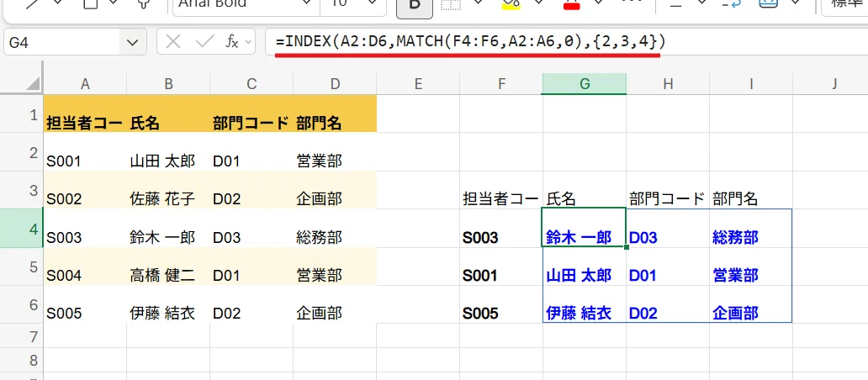Select column I header

(x=751, y=83)
